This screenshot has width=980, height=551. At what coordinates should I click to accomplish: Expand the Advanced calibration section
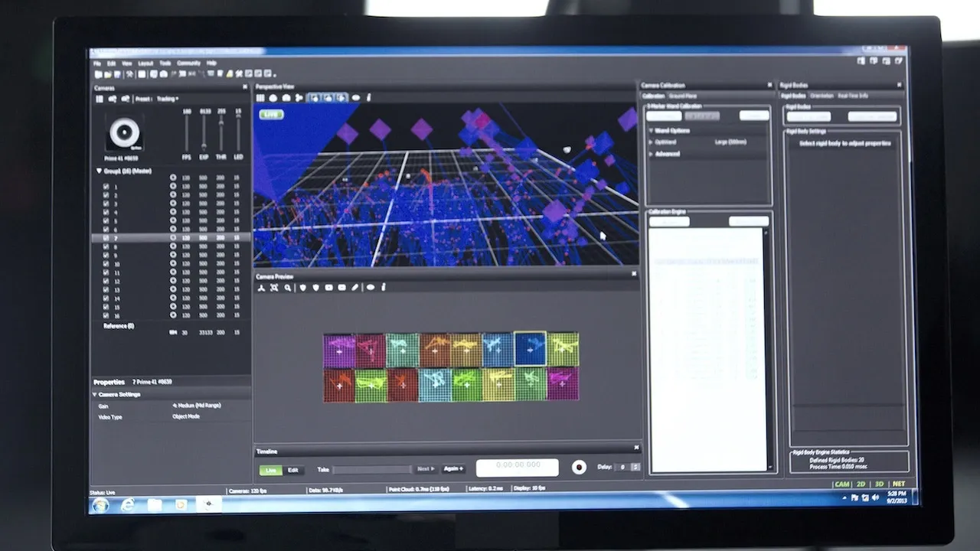[651, 154]
